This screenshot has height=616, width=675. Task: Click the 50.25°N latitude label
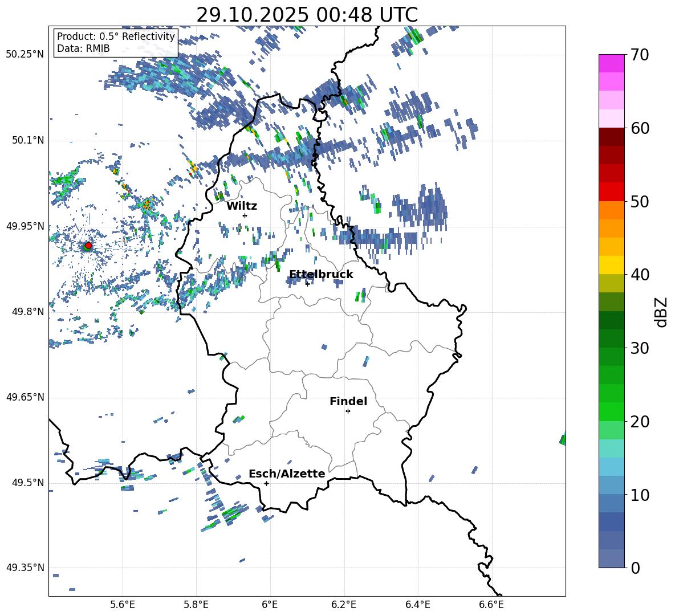[x=25, y=55]
